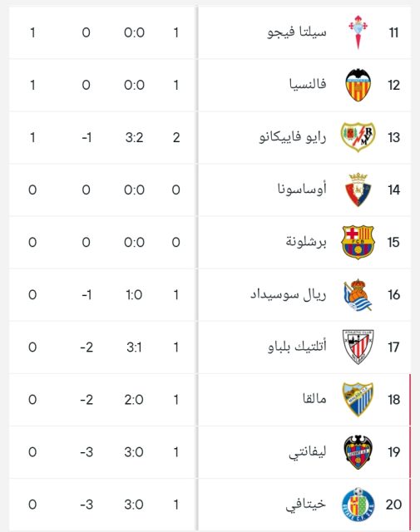Click team name أتلتيك بلباو
Image resolution: width=420 pixels, height=532 pixels.
297,347
